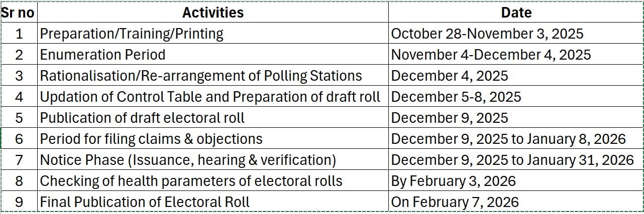This screenshot has width=644, height=214.
Task: Click the 'November 4-December 4, 2025' date cell
Action: [491, 55]
